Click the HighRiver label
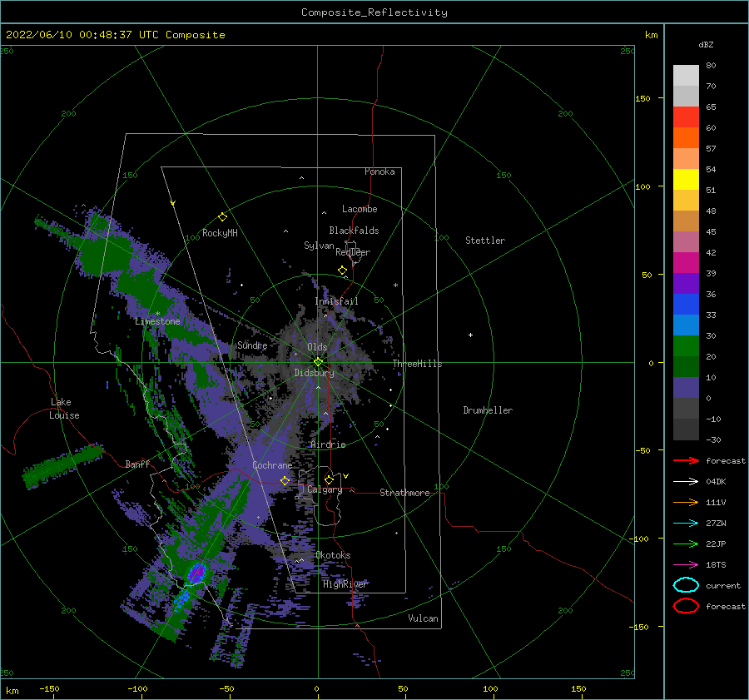 coord(345,584)
